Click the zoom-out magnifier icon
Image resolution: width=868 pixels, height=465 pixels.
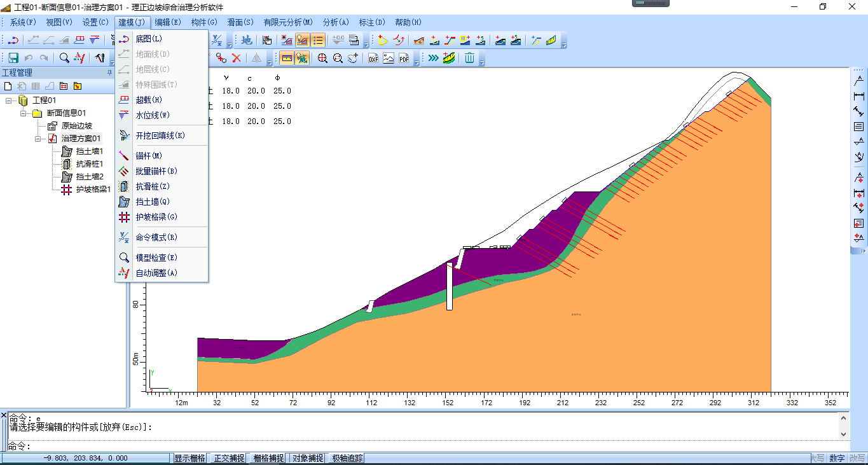click(x=338, y=58)
